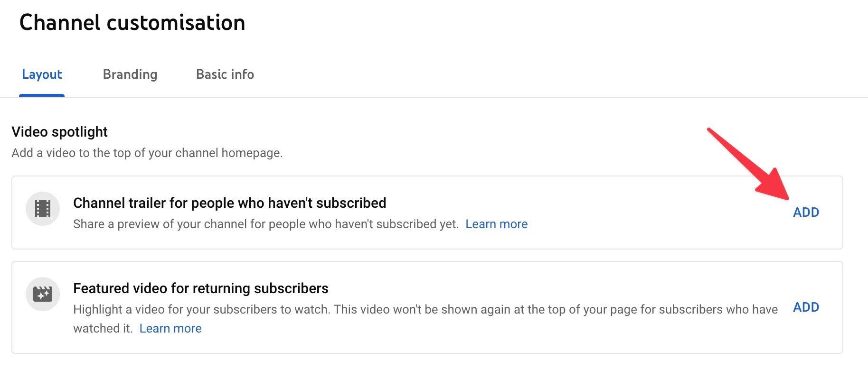868x370 pixels.
Task: Add a channel trailer via ADD
Action: coord(806,213)
